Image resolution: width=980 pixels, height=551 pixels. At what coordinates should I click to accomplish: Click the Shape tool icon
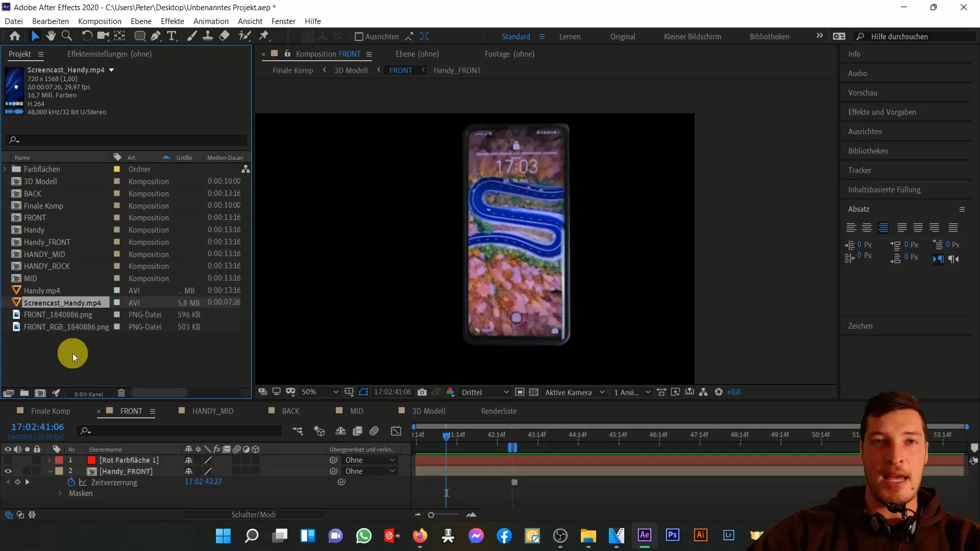pyautogui.click(x=139, y=36)
